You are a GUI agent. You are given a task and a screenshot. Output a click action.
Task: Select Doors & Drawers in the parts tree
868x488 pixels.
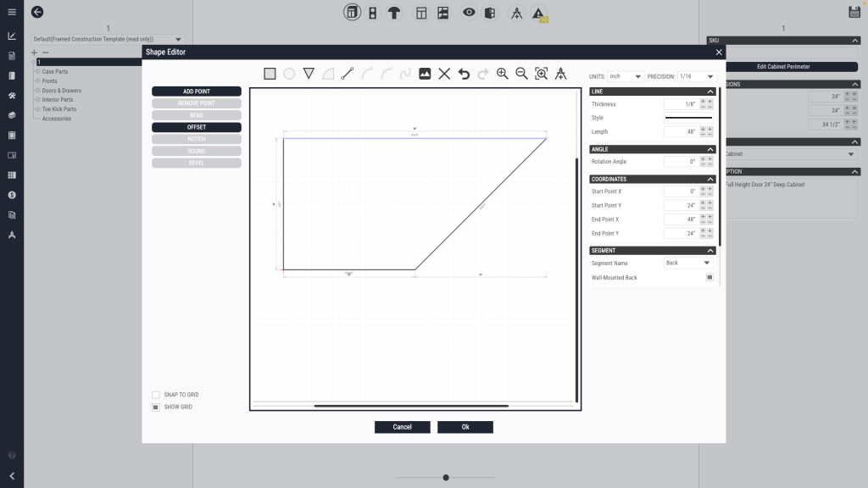pos(62,91)
